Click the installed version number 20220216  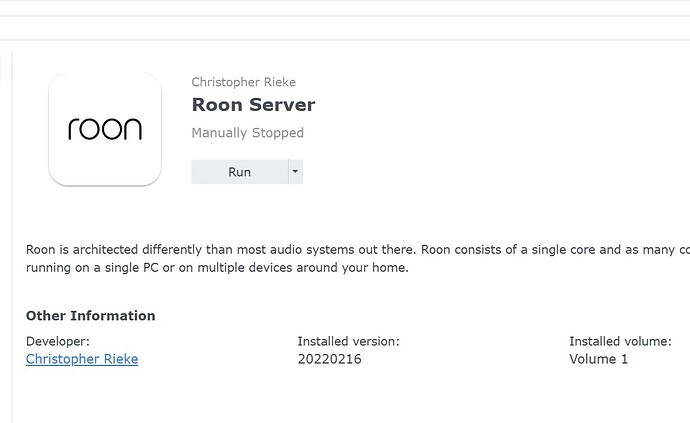click(x=330, y=359)
